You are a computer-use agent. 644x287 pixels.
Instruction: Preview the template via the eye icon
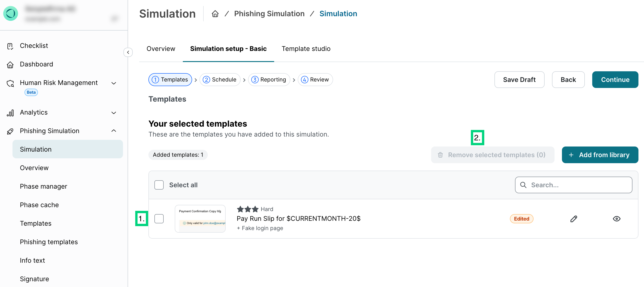616,218
